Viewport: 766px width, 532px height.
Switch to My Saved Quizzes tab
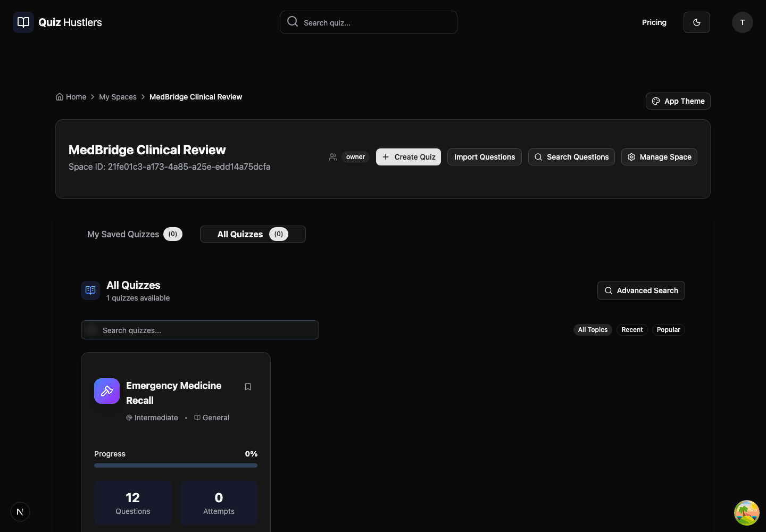tap(135, 234)
